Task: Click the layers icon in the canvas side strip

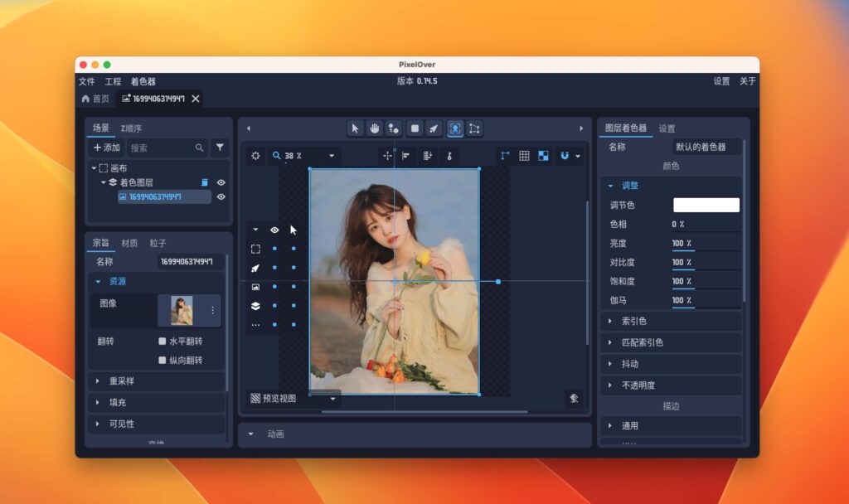Action: [255, 305]
